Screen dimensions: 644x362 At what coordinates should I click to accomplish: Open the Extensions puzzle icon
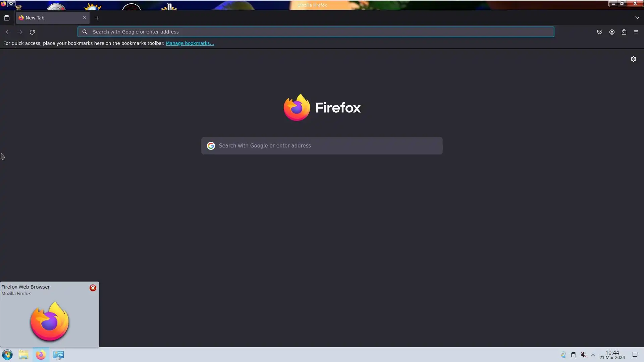[624, 32]
